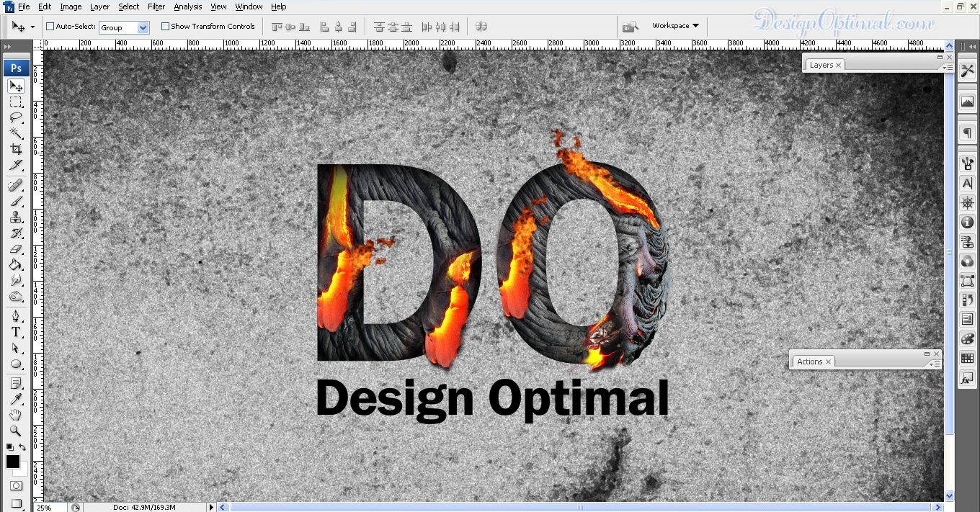Viewport: 980px width, 512px height.
Task: Select the Brush tool
Action: (16, 202)
